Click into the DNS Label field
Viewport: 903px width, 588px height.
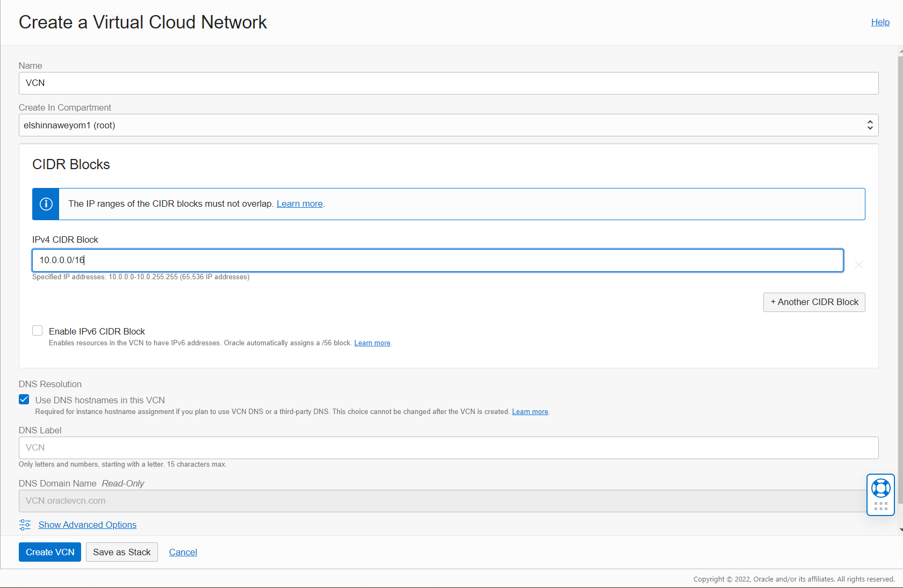pos(448,448)
